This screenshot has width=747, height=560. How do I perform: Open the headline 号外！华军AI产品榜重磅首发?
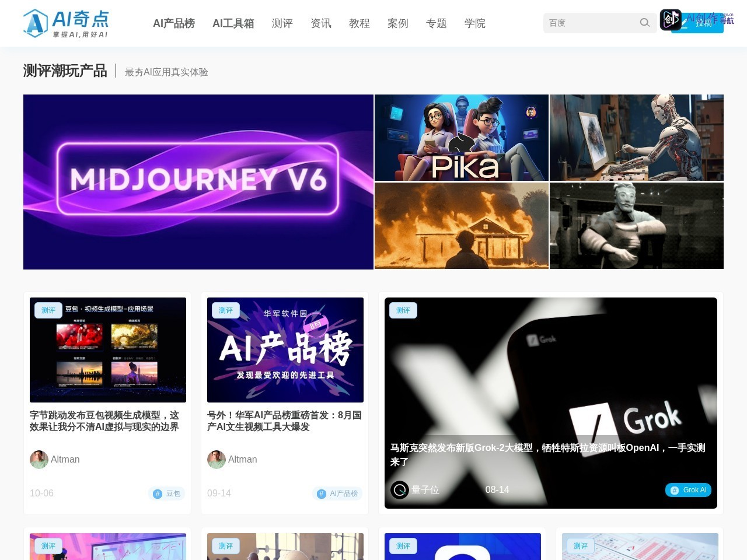point(285,421)
